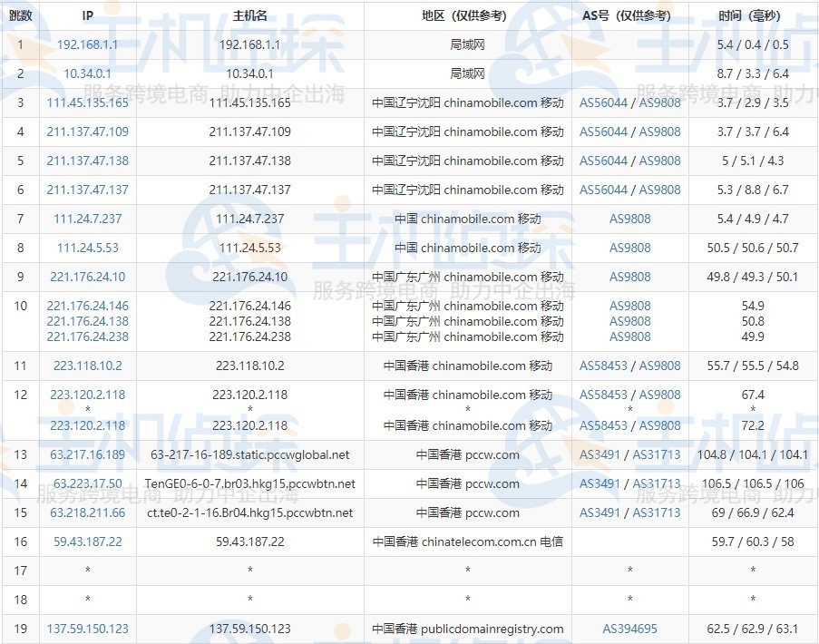This screenshot has width=819, height=644.
Task: Click the 10.34.0.1 address link
Action: point(87,73)
